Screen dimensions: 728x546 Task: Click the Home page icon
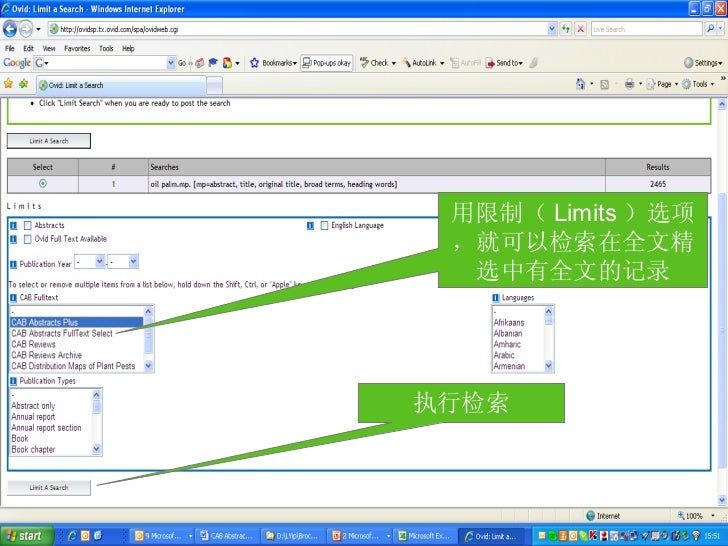pyautogui.click(x=580, y=84)
